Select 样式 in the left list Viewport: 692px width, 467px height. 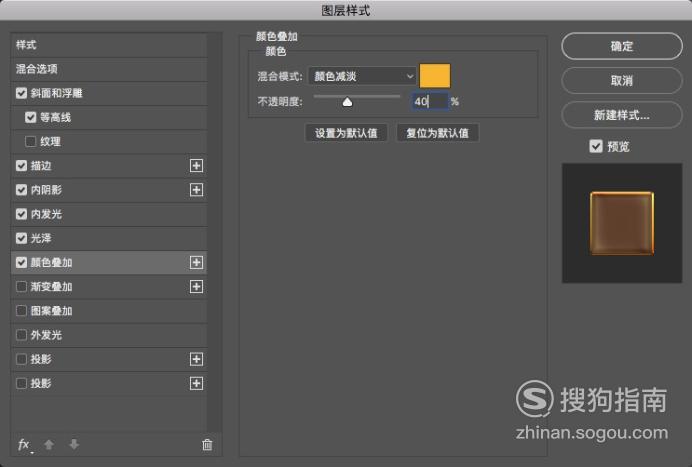coord(109,45)
